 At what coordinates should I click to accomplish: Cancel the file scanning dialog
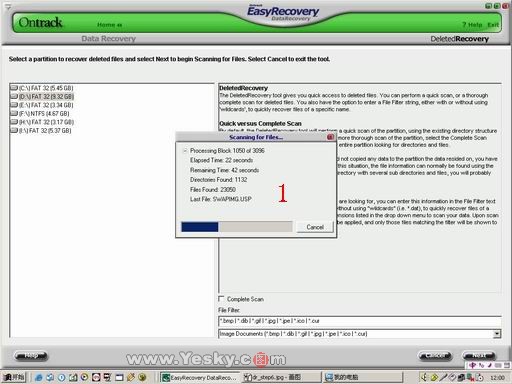coord(315,227)
